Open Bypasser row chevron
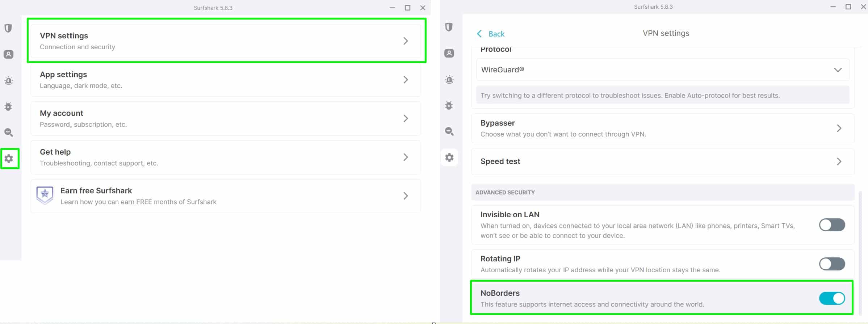 [x=839, y=128]
